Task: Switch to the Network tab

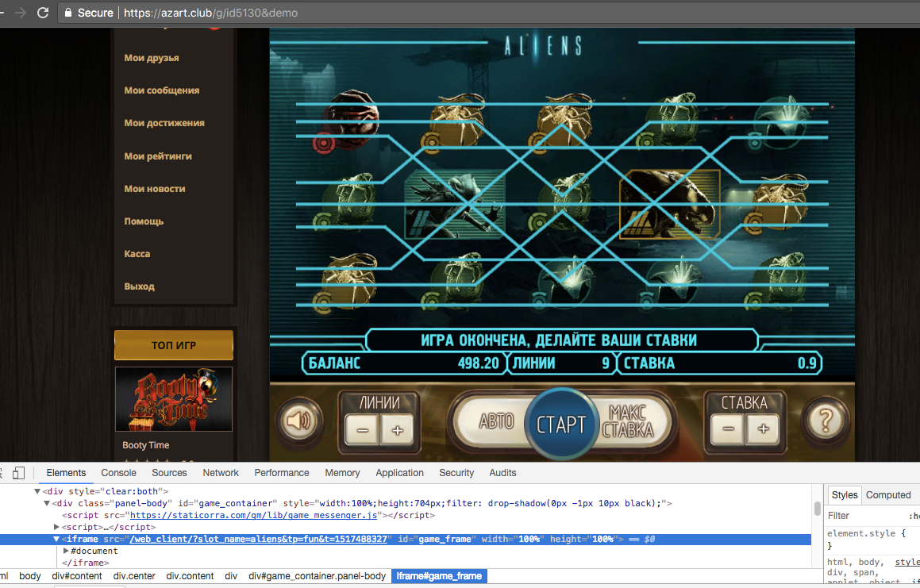Action: click(221, 473)
